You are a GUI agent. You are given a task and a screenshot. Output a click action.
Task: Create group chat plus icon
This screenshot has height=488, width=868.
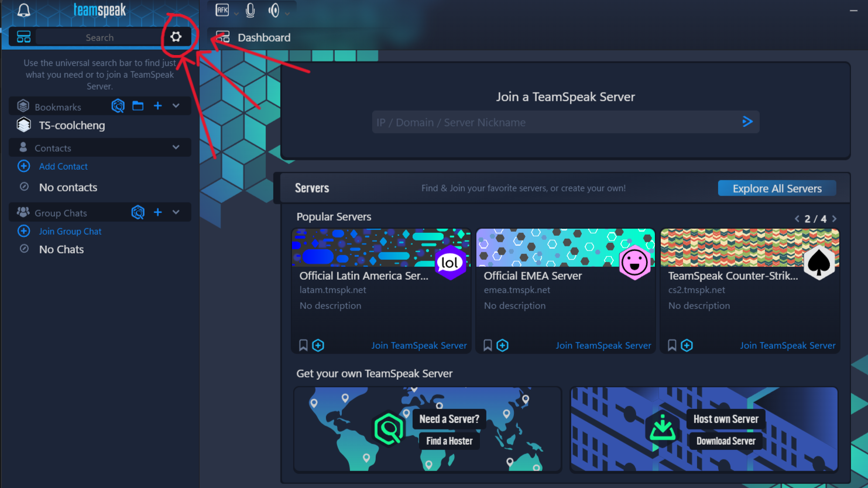[x=157, y=212]
